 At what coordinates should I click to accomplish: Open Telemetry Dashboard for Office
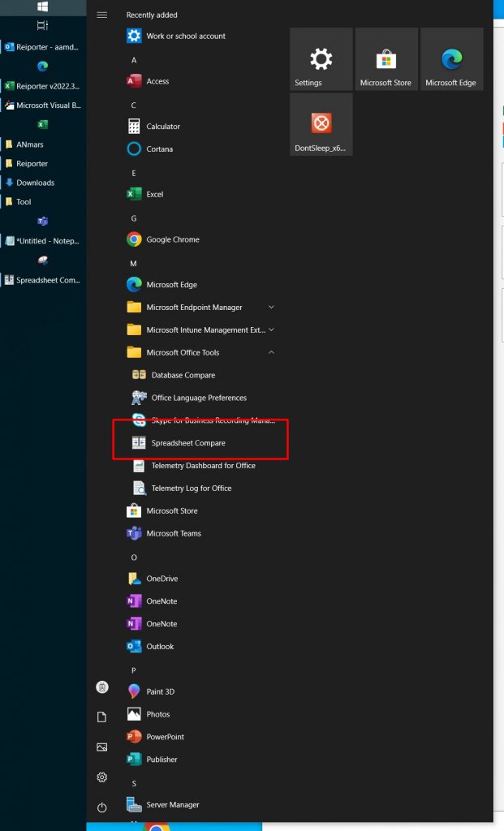tap(203, 466)
